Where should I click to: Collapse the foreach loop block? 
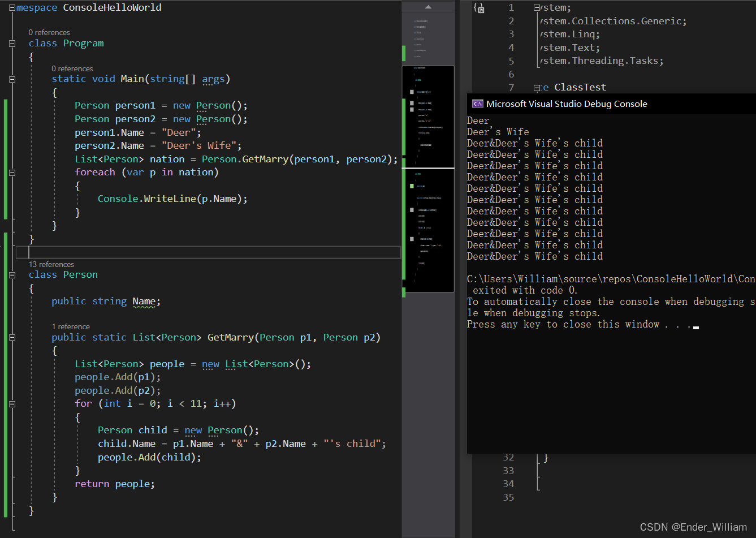(x=12, y=173)
